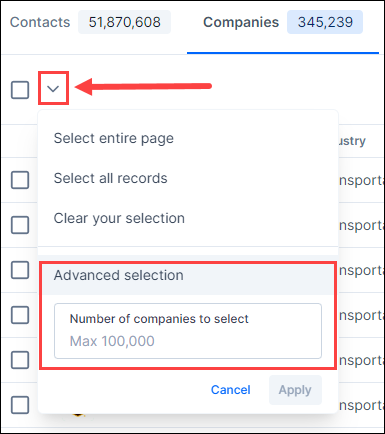Click the partially hidden Industry column header

[352, 141]
